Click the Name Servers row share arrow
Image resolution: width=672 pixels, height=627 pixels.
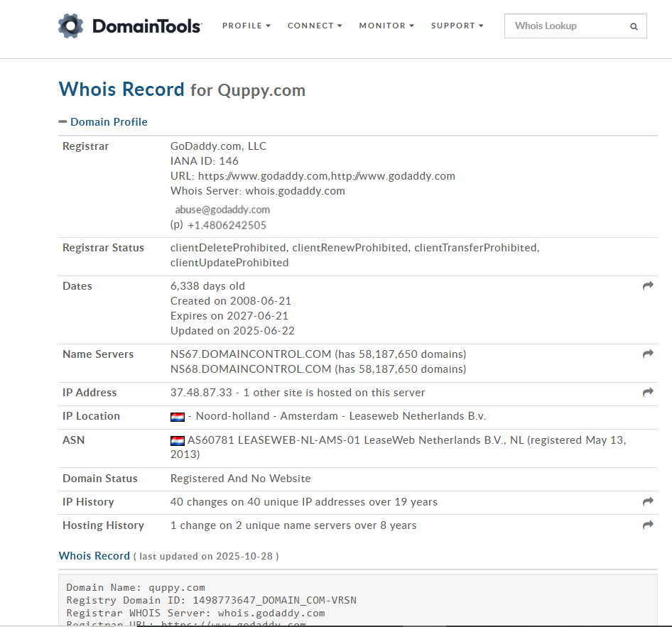click(648, 354)
